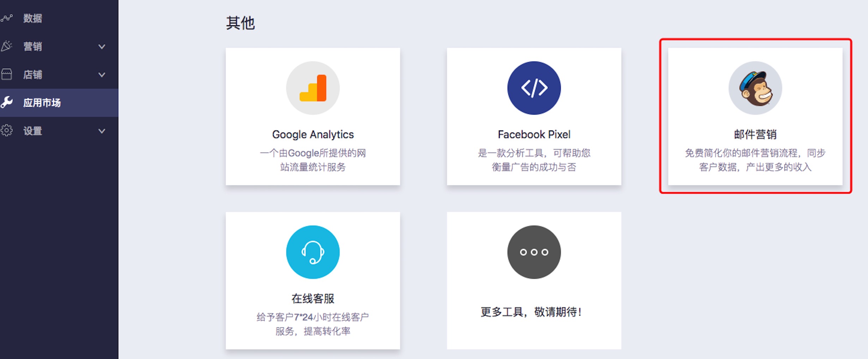Viewport: 868px width, 359px height.
Task: Click the Mailchimp monkey icon
Action: coord(755,88)
